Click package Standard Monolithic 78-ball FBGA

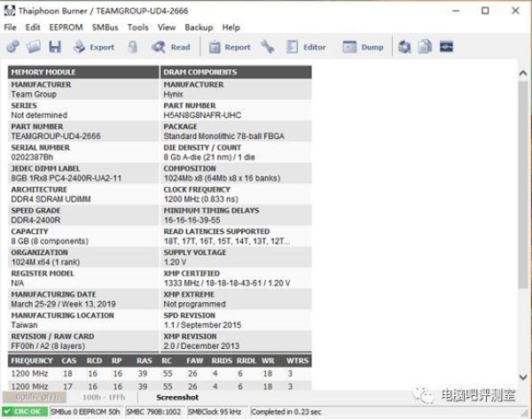[224, 136]
